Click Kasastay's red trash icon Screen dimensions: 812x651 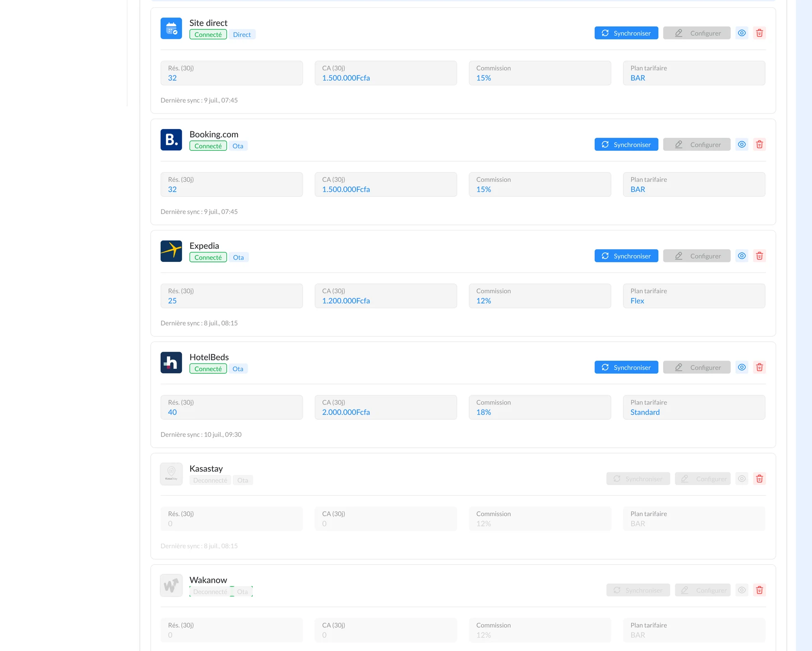(x=759, y=479)
